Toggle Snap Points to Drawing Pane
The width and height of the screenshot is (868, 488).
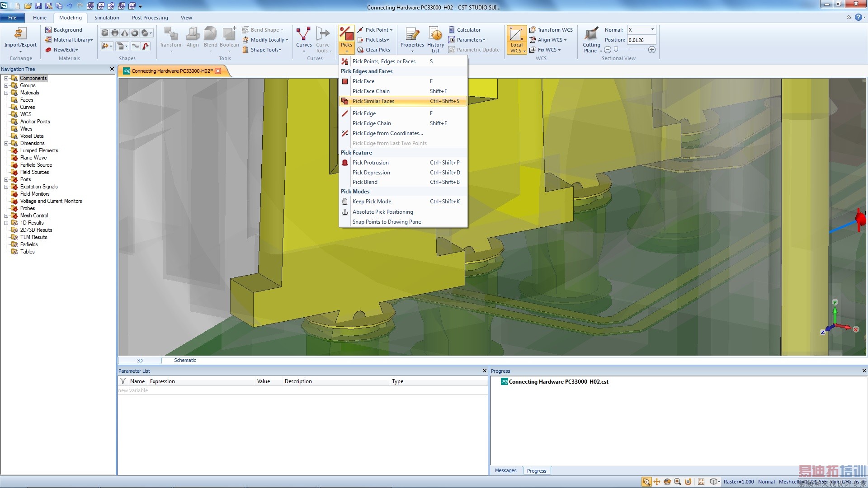(386, 222)
